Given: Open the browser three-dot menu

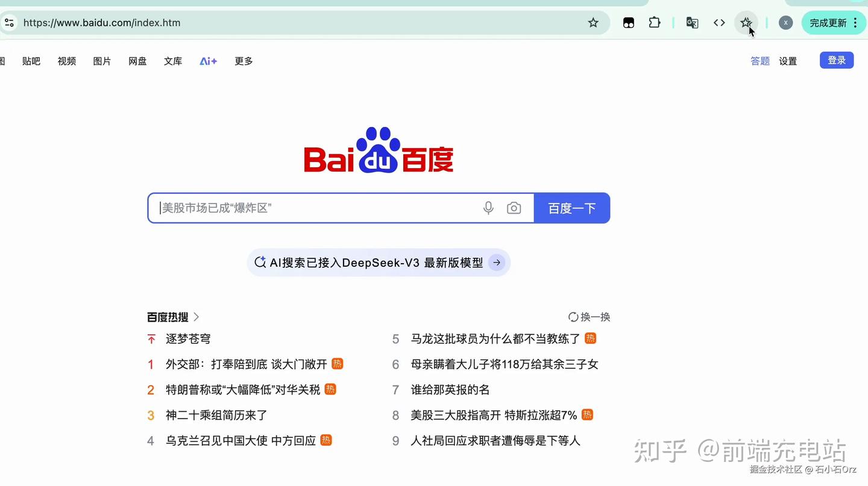Looking at the screenshot, I should (x=855, y=22).
